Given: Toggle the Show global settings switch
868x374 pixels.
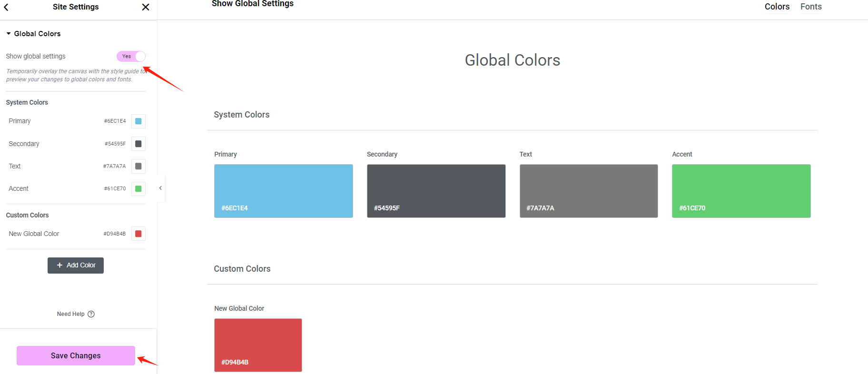Looking at the screenshot, I should click(x=131, y=56).
